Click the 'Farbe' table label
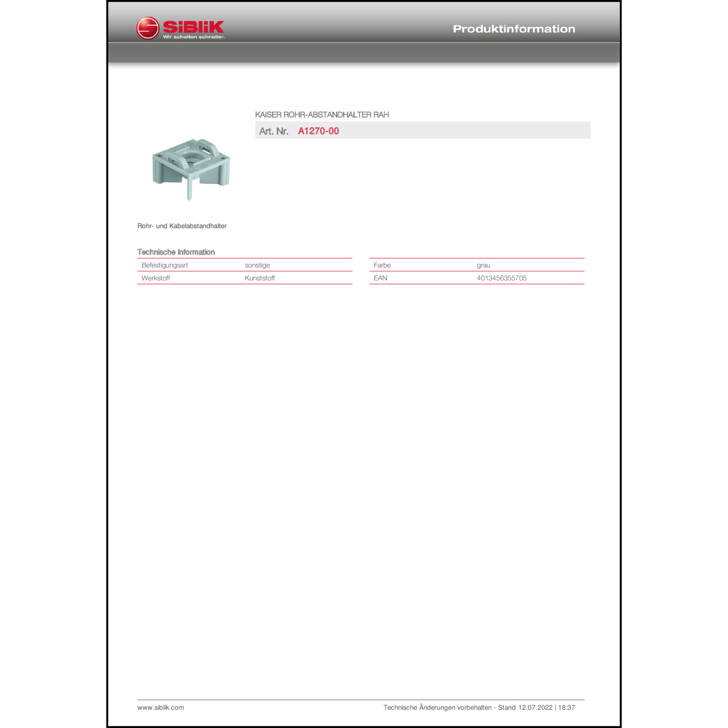This screenshot has height=728, width=728. (382, 265)
